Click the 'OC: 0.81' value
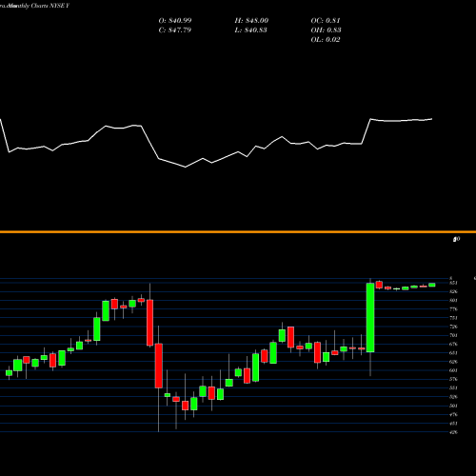The width and height of the screenshot is (476, 476). coord(326,21)
